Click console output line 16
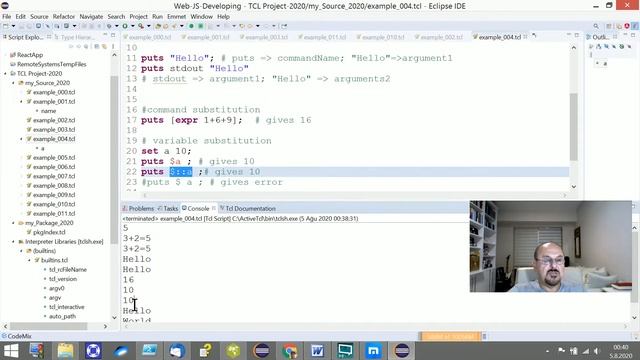This screenshot has width=640, height=360. 128,280
